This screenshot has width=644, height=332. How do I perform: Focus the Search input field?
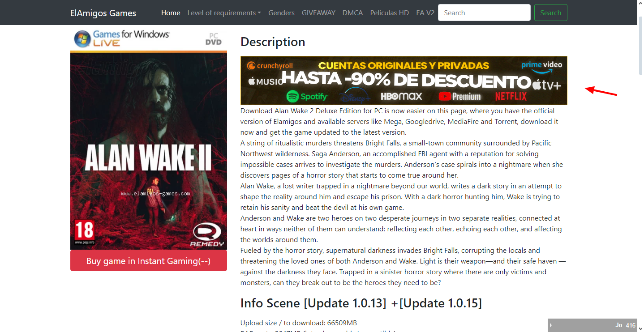484,13
